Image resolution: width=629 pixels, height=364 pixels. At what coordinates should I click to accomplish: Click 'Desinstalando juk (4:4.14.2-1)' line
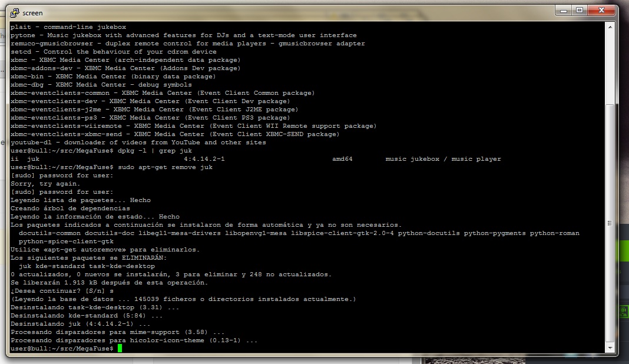click(80, 324)
